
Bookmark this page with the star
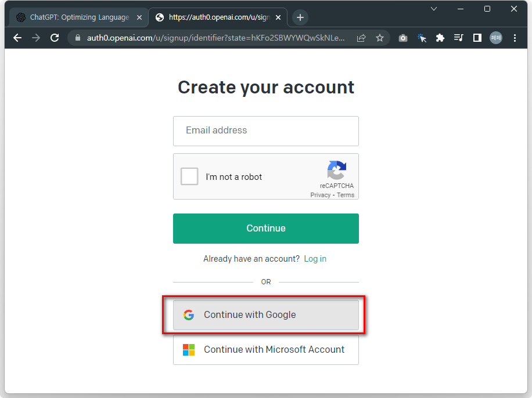[380, 38]
